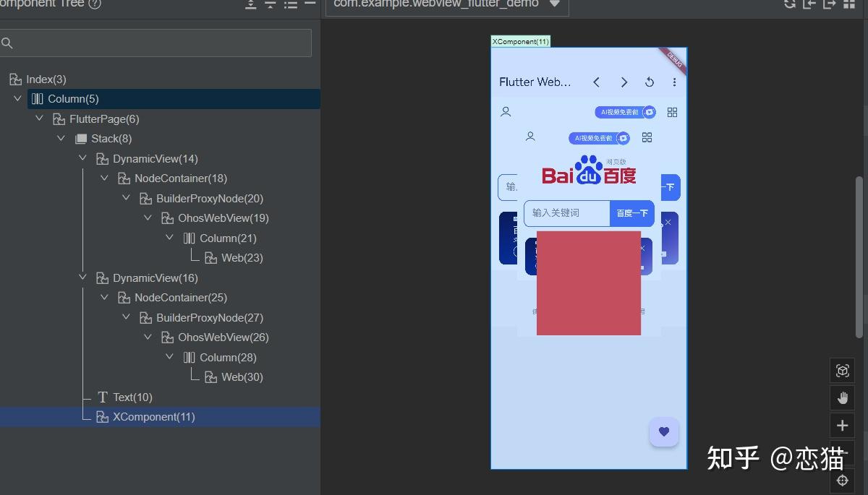This screenshot has width=868, height=495.
Task: Select the Web(23) tree row
Action: [160, 258]
